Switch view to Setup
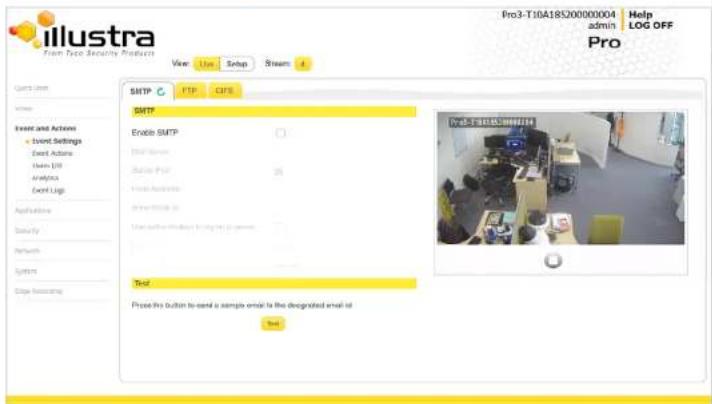This screenshot has width=712, height=404. pos(237,64)
